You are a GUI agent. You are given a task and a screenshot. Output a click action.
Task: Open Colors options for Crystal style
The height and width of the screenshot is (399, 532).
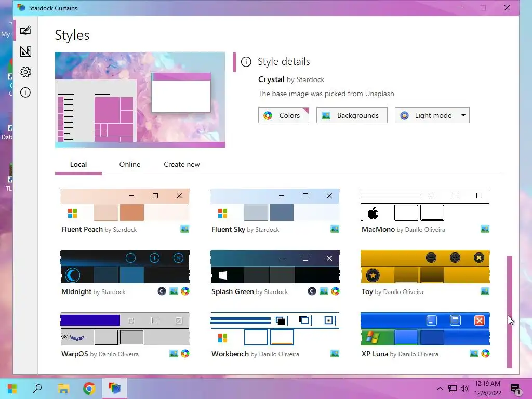(x=283, y=115)
